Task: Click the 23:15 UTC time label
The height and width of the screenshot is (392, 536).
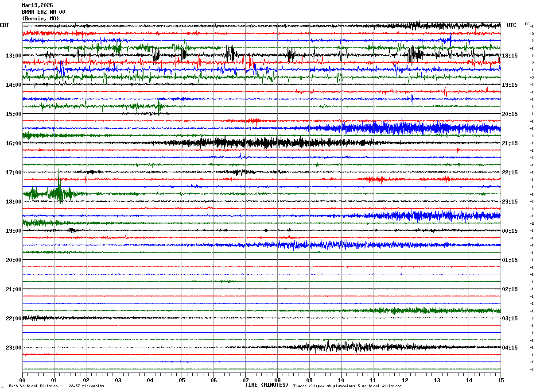Action: [x=510, y=202]
